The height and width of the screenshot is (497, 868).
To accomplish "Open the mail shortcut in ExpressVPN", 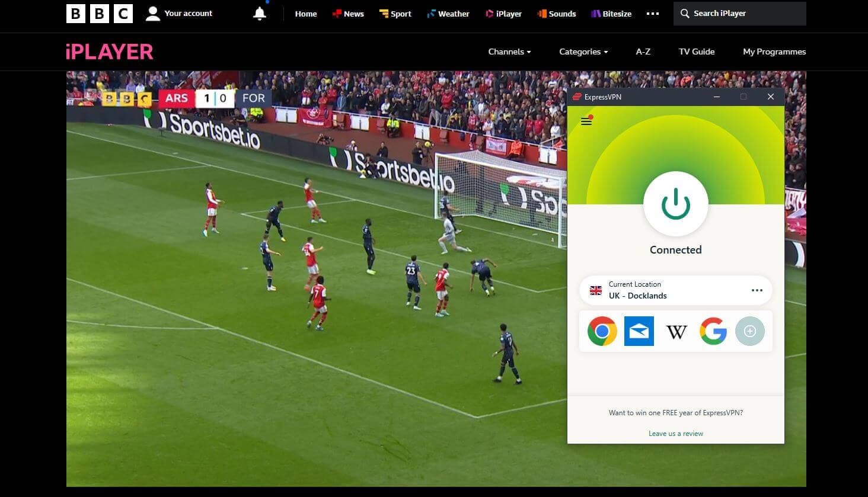I will [639, 331].
